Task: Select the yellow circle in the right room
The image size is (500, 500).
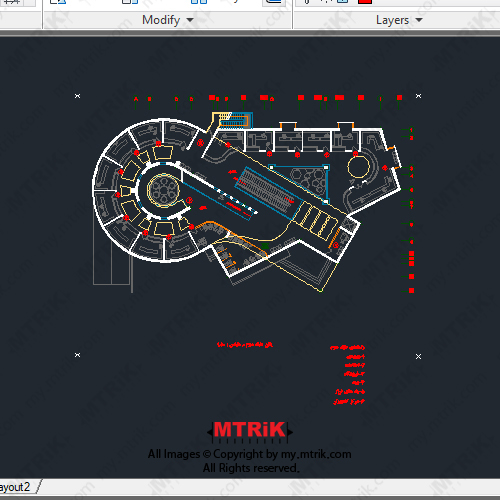Action: click(359, 167)
